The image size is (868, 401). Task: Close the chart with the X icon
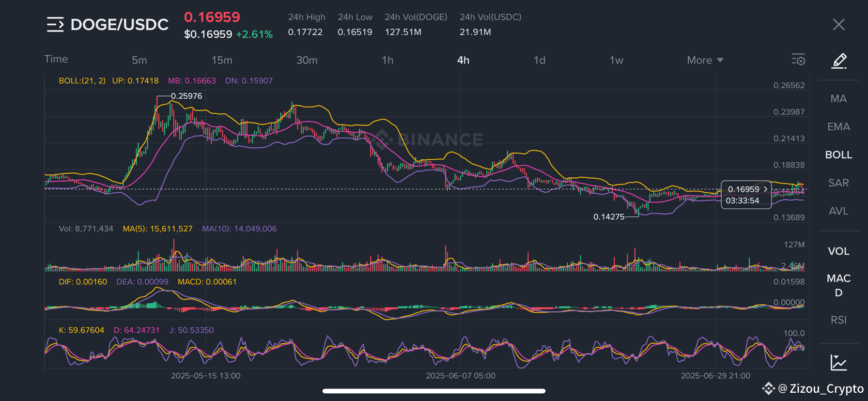point(838,25)
